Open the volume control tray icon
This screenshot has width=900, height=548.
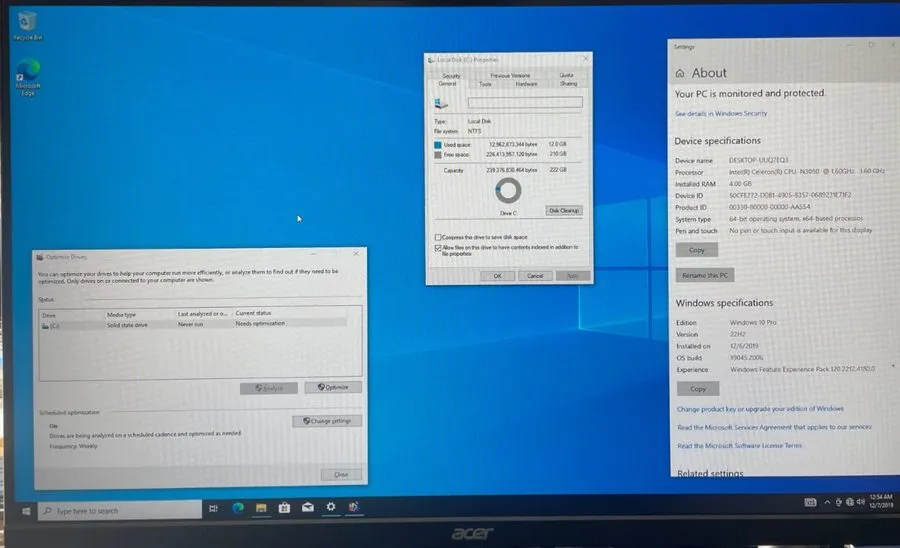pos(860,502)
